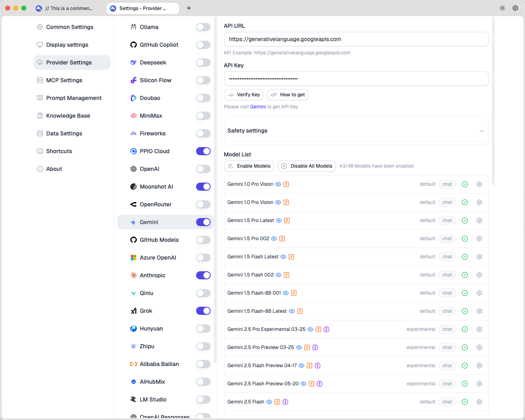Click the Ollama llama icon
Screen dimensions: 525x420
(134, 27)
